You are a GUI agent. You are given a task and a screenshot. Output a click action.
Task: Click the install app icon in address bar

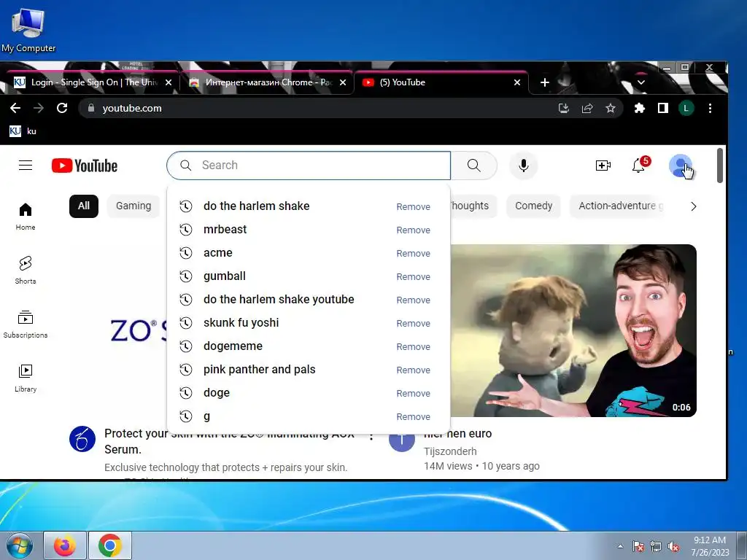pos(564,108)
